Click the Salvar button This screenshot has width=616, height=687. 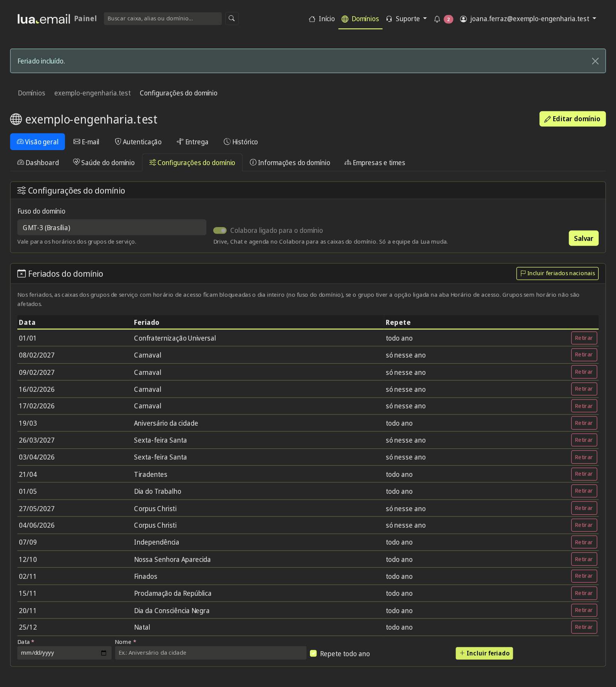(584, 238)
